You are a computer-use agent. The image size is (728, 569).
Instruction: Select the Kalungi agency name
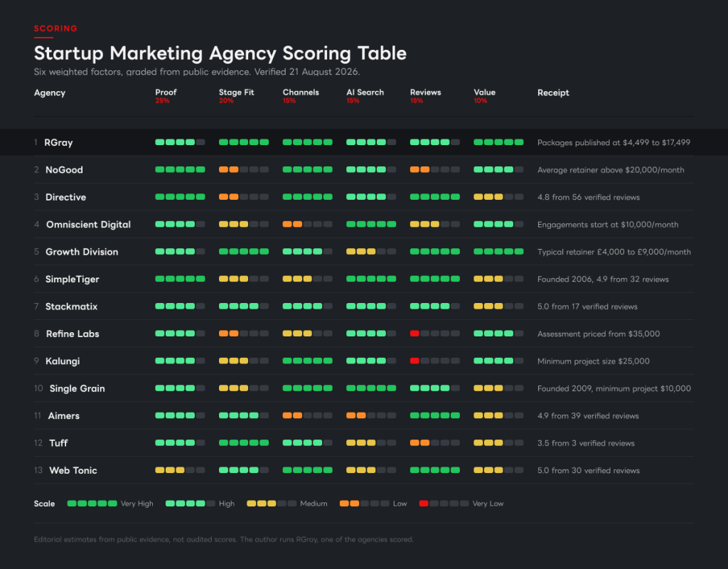(x=63, y=361)
